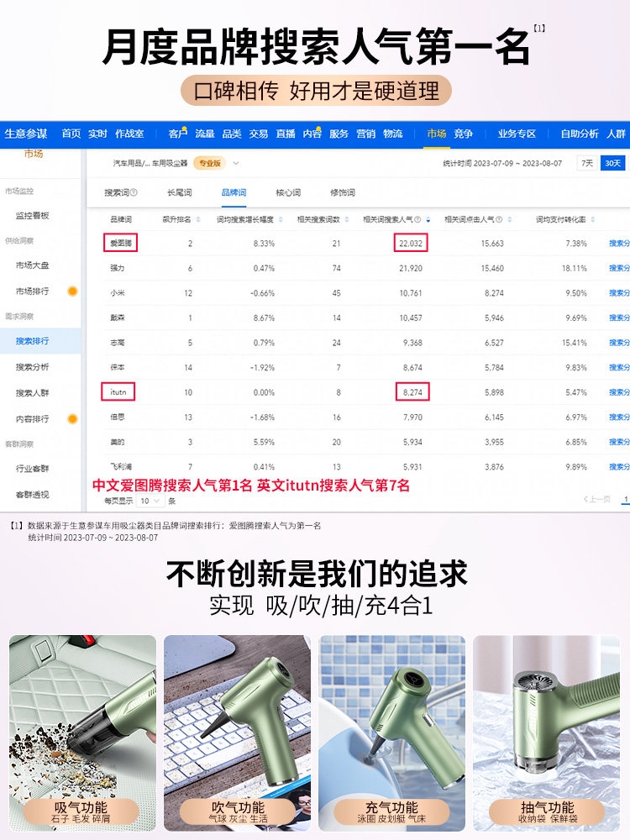Open the 服务 menu item
Viewport: 630px width, 840px height.
pyautogui.click(x=339, y=134)
